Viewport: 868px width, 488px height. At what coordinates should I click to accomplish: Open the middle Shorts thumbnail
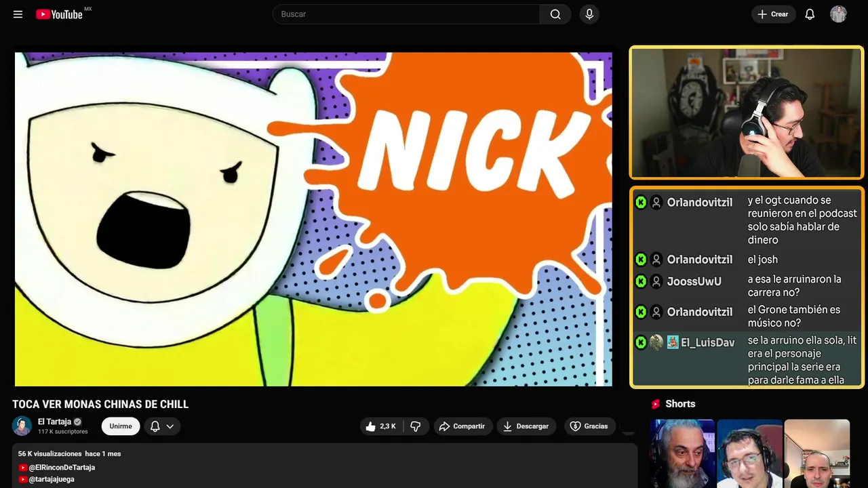pyautogui.click(x=749, y=453)
